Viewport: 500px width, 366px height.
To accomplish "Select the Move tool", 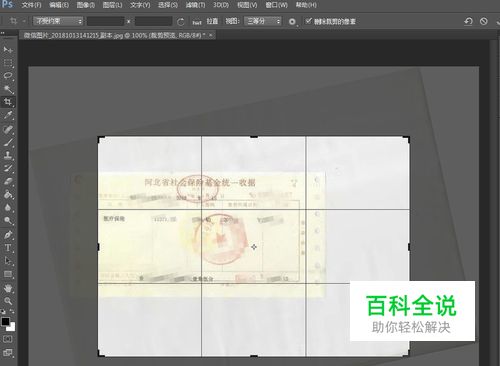I will (8, 50).
